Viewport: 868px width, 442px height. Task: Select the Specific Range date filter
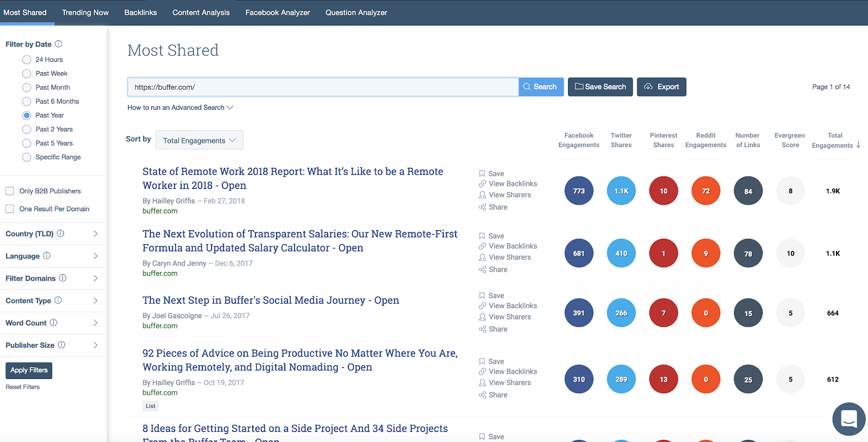coord(27,157)
